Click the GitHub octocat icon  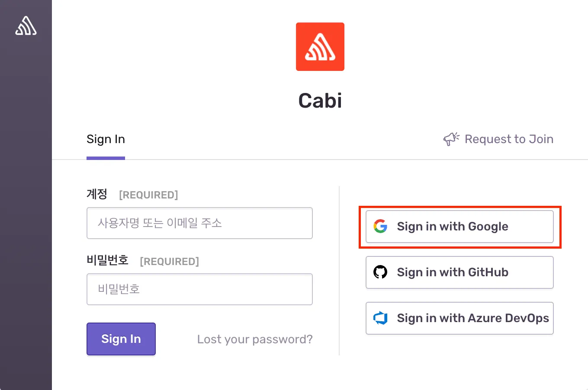[380, 272]
